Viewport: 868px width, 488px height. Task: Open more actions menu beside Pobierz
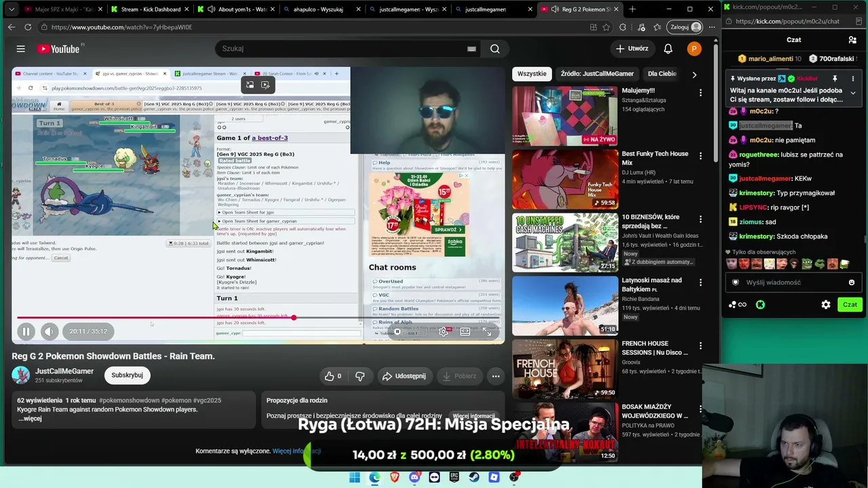point(496,376)
